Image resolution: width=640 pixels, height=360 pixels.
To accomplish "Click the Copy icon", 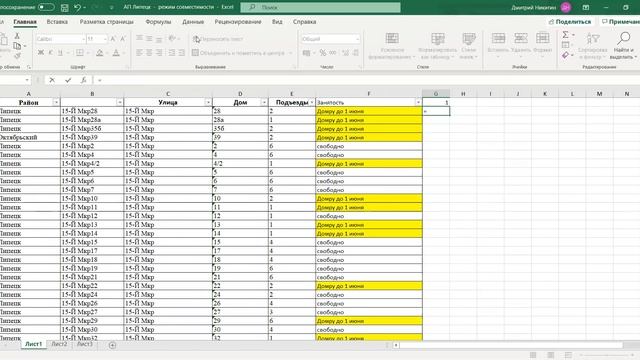I will point(17,46).
